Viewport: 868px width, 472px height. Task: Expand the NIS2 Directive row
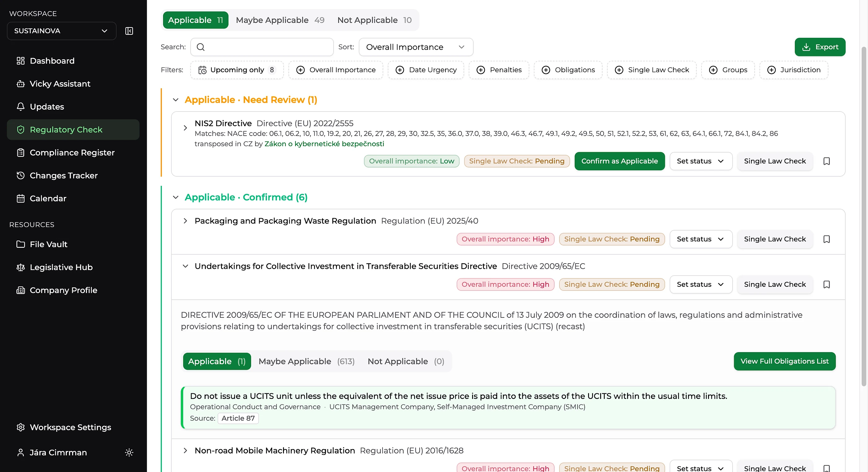pos(185,128)
